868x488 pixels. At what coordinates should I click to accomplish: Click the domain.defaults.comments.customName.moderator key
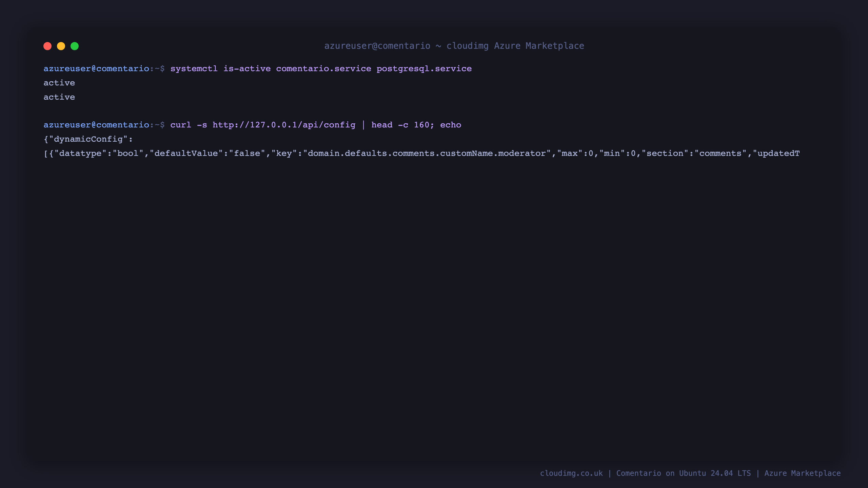pos(427,153)
